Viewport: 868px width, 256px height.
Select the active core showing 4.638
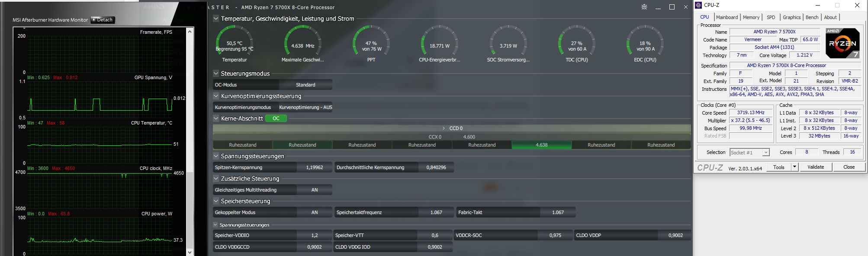pyautogui.click(x=541, y=145)
